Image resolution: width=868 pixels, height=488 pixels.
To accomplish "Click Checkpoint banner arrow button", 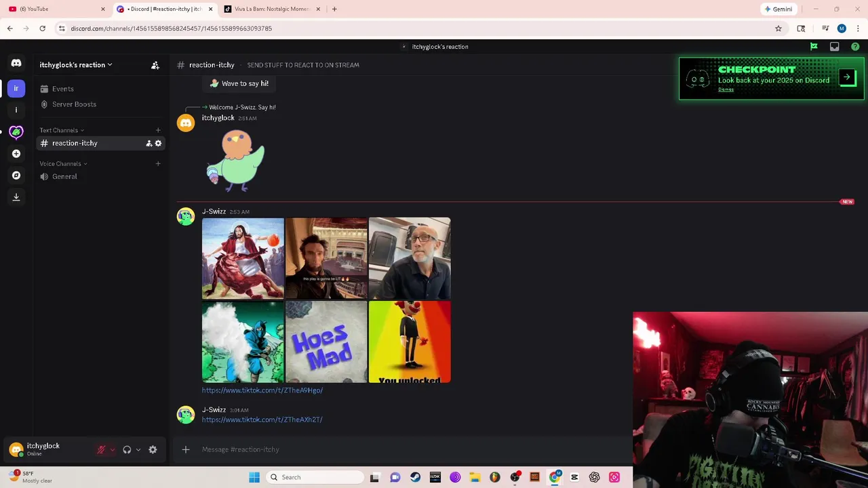I will (846, 77).
